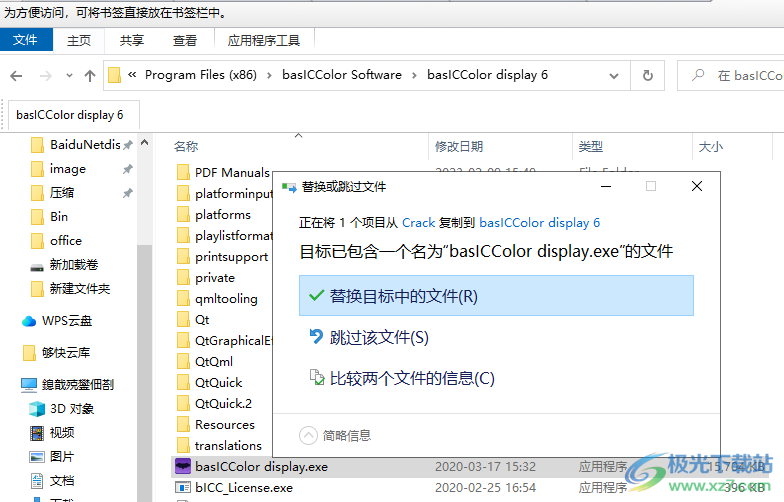
Task: Open the office folder in sidebar
Action: (x=66, y=241)
